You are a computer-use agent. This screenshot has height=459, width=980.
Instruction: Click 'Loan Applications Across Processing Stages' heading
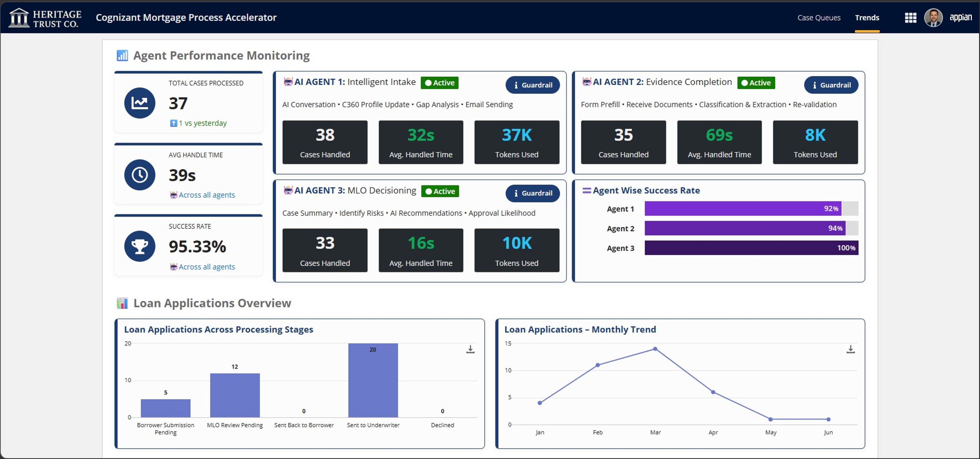tap(218, 329)
